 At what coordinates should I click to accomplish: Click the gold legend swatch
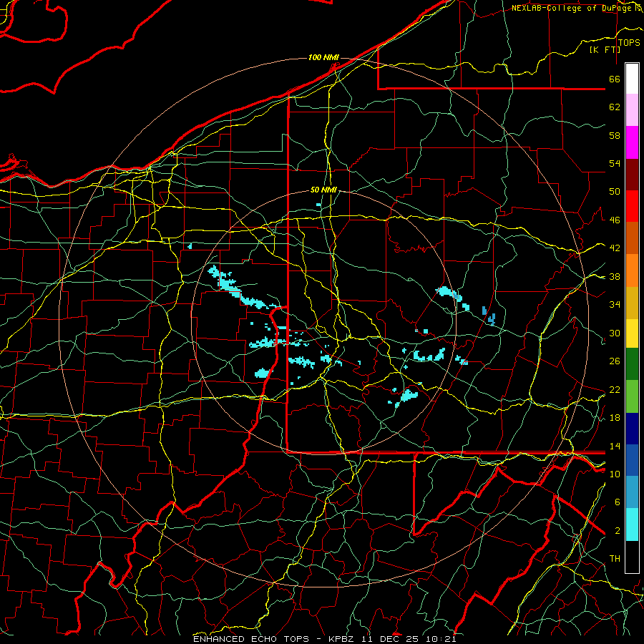point(632,303)
